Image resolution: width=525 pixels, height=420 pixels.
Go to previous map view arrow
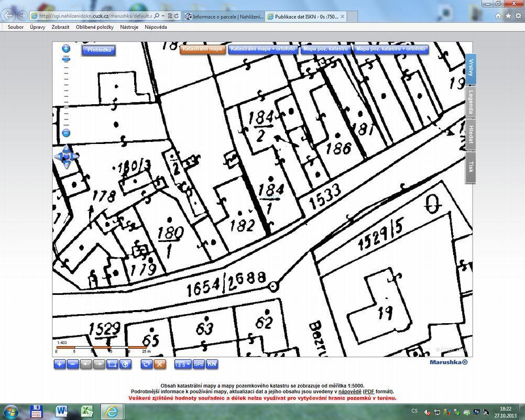click(86, 364)
